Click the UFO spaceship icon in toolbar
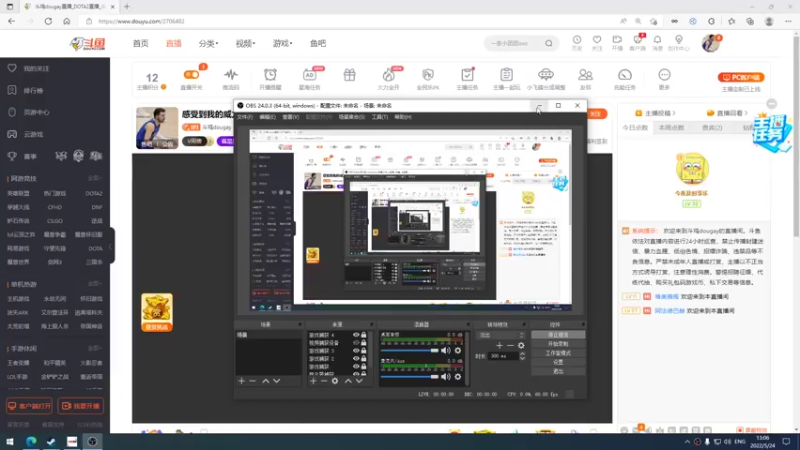The width and height of the screenshot is (800, 450). pyautogui.click(x=545, y=75)
